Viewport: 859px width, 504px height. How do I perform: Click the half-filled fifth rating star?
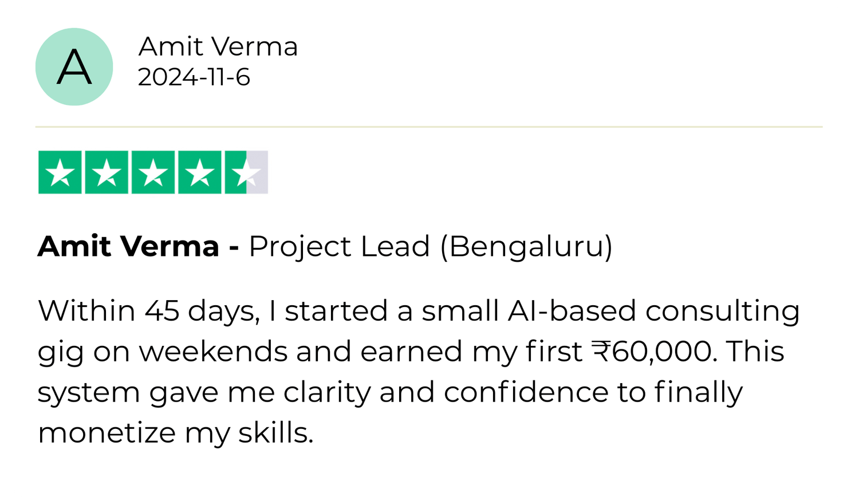coord(245,172)
